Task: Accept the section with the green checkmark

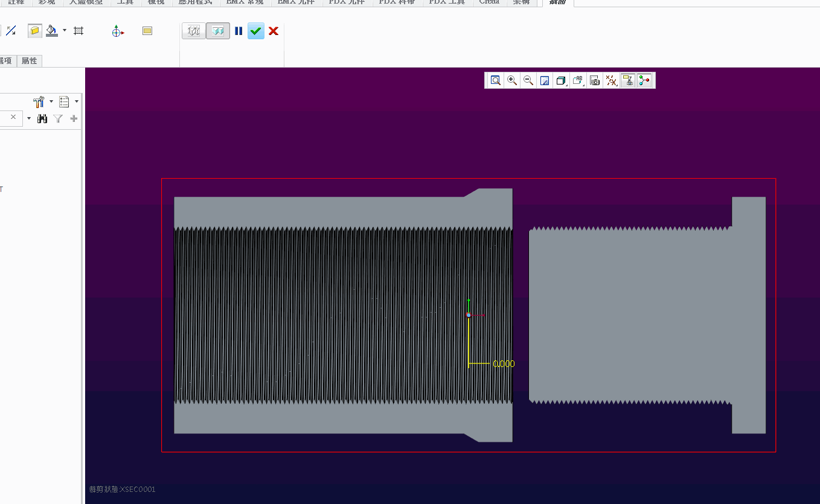Action: [256, 31]
